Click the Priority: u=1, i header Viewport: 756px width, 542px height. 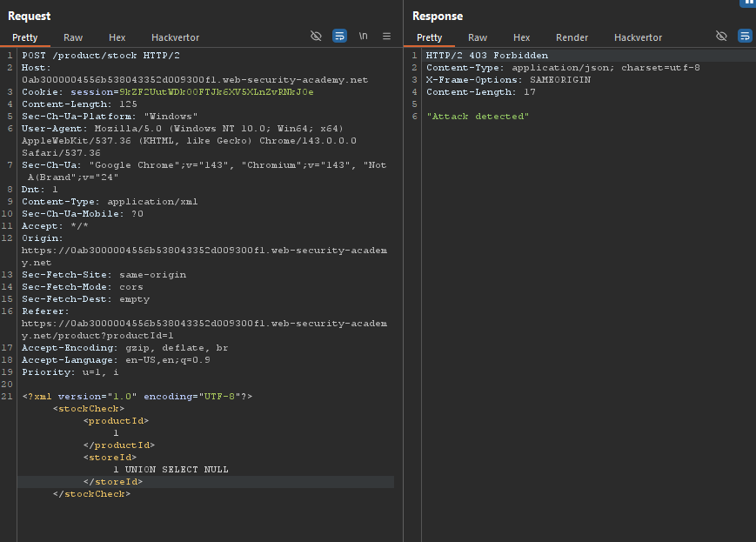pos(70,372)
